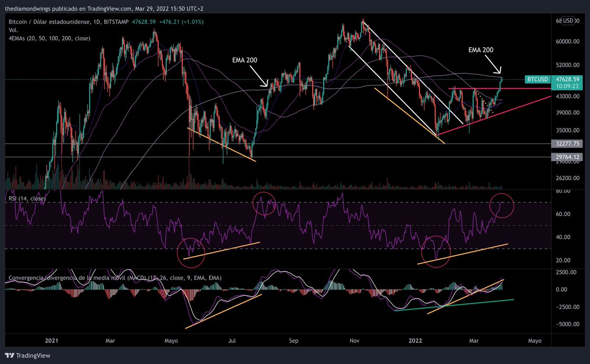Click the 40.00 RSI scale label
This screenshot has width=590, height=364.
point(562,237)
